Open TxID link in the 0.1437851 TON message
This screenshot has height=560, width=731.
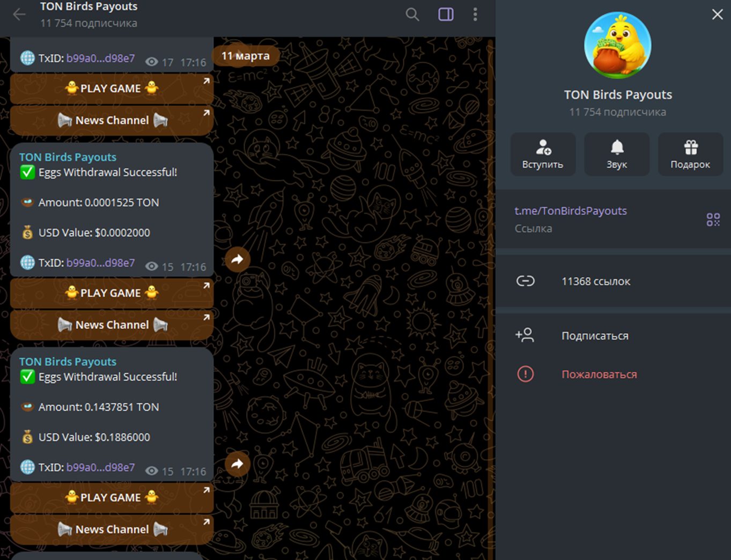[101, 467]
